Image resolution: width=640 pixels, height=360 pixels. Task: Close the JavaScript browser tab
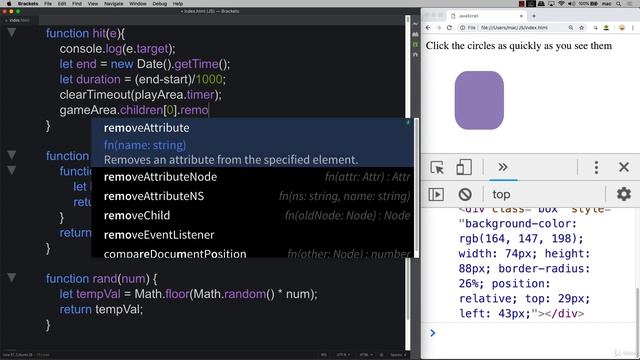521,16
